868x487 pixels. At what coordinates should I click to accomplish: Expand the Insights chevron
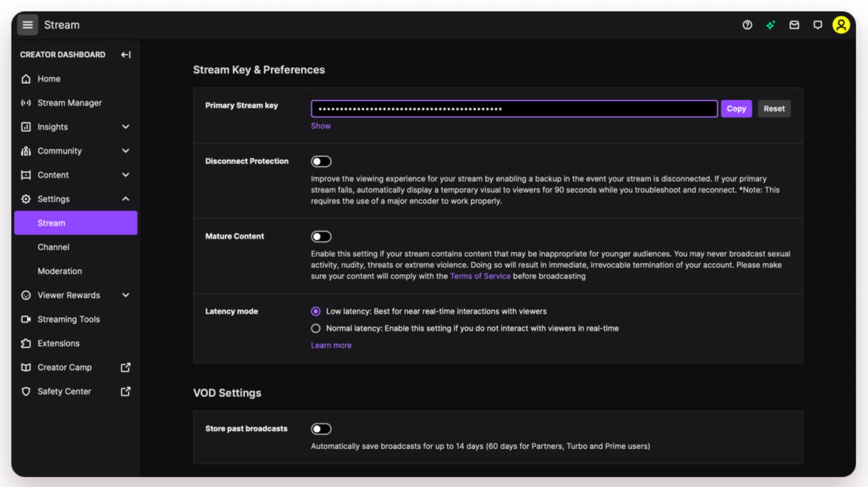point(126,127)
